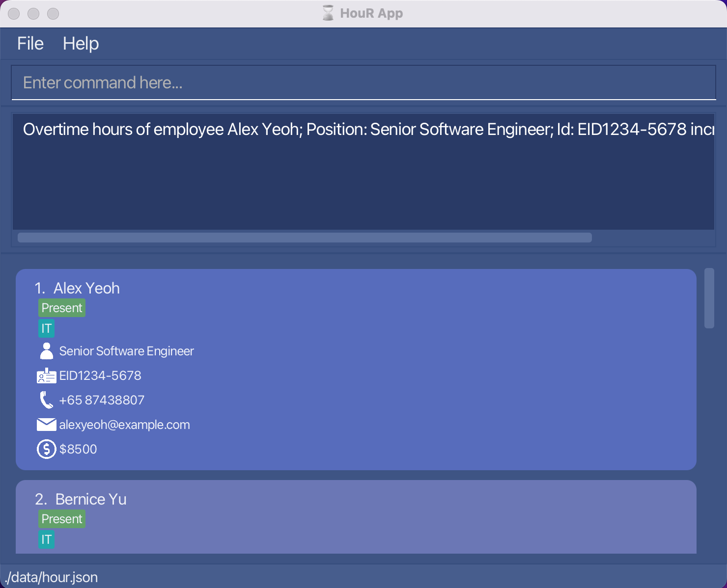Select the overtime hours result message
The image size is (727, 588).
[x=368, y=129]
